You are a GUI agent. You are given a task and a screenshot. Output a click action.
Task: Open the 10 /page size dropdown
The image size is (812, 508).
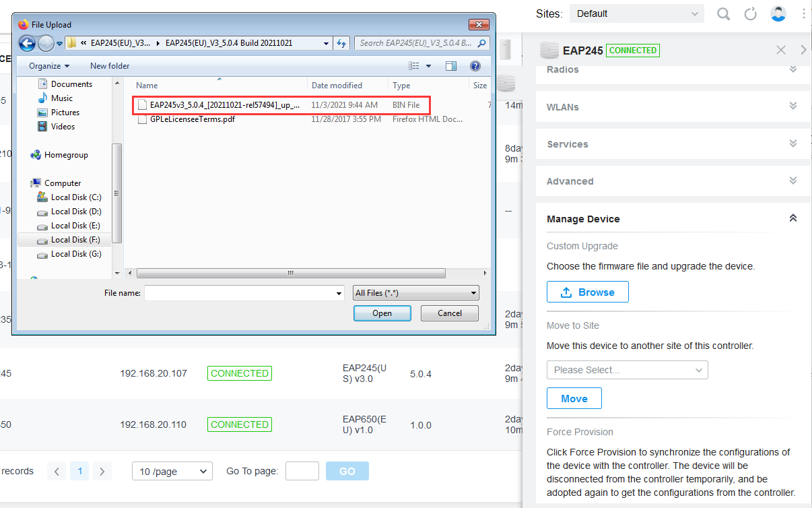172,471
